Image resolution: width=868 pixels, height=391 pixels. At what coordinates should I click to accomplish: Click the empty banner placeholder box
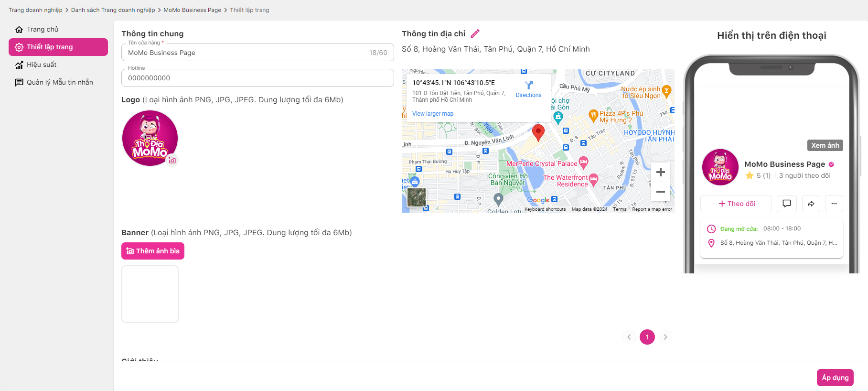(150, 294)
